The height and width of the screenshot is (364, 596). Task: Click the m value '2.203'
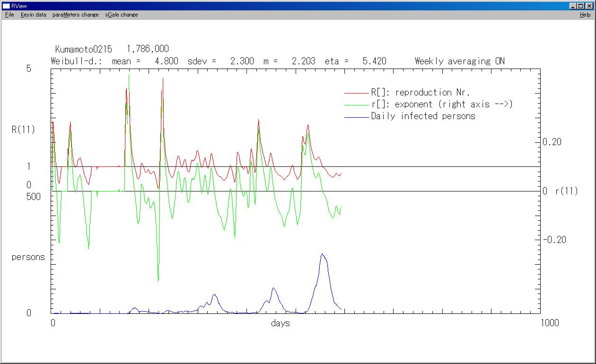(303, 61)
